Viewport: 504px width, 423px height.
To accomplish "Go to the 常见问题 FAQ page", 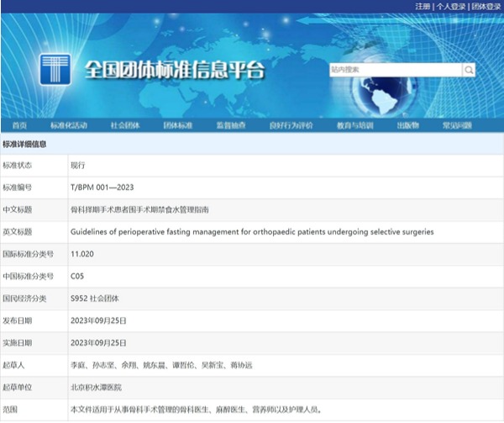I will click(x=457, y=125).
